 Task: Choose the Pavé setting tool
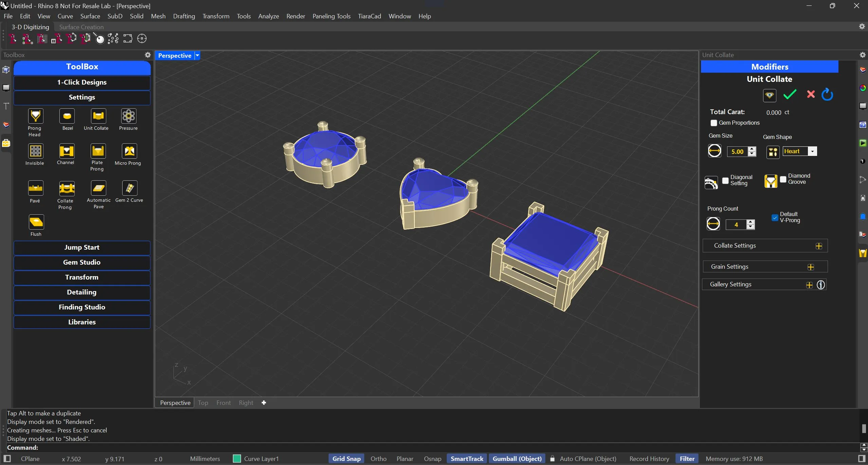tap(35, 188)
